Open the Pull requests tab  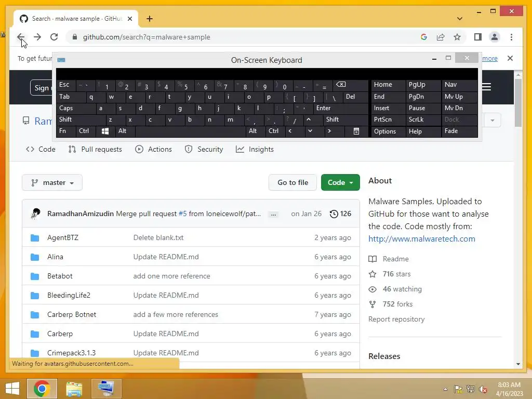click(95, 149)
